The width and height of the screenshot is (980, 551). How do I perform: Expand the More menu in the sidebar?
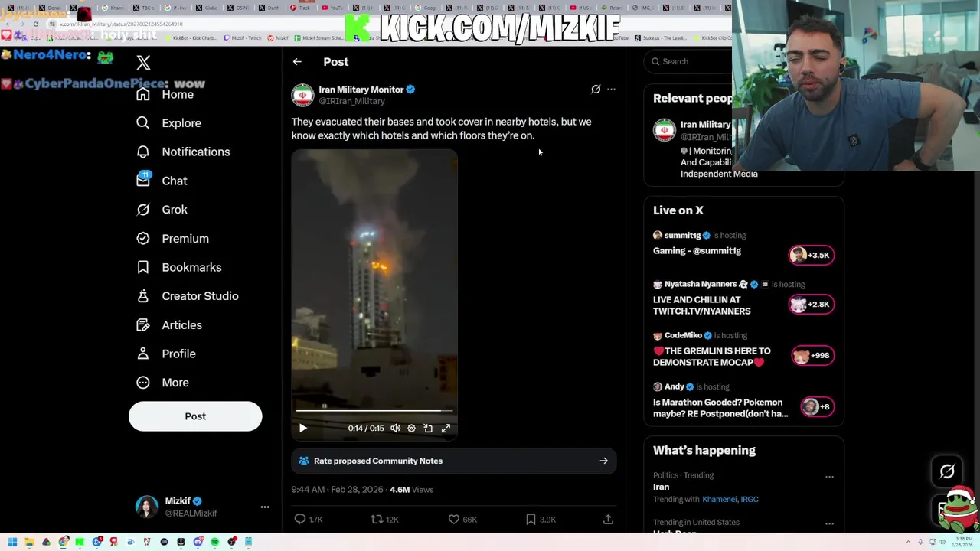pos(162,383)
